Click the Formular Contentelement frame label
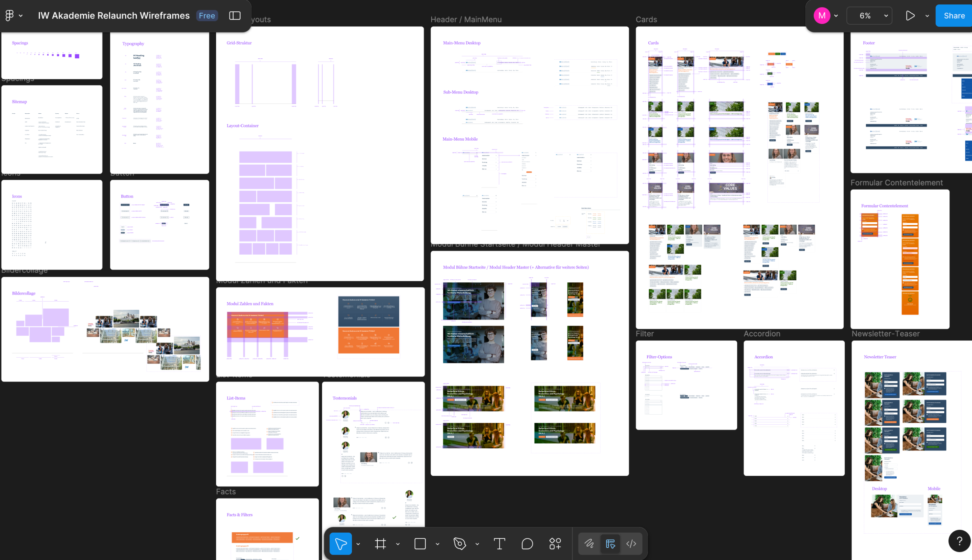972x560 pixels. 897,183
